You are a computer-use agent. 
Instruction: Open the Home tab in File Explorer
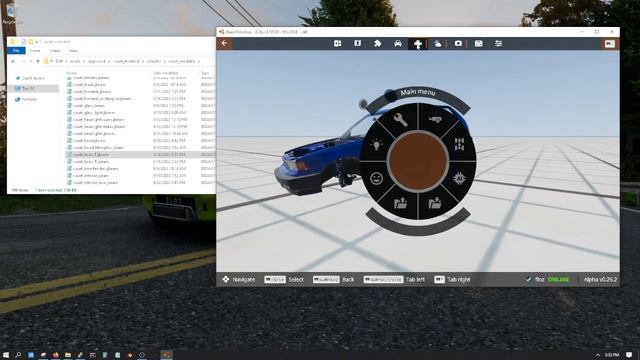tap(35, 51)
